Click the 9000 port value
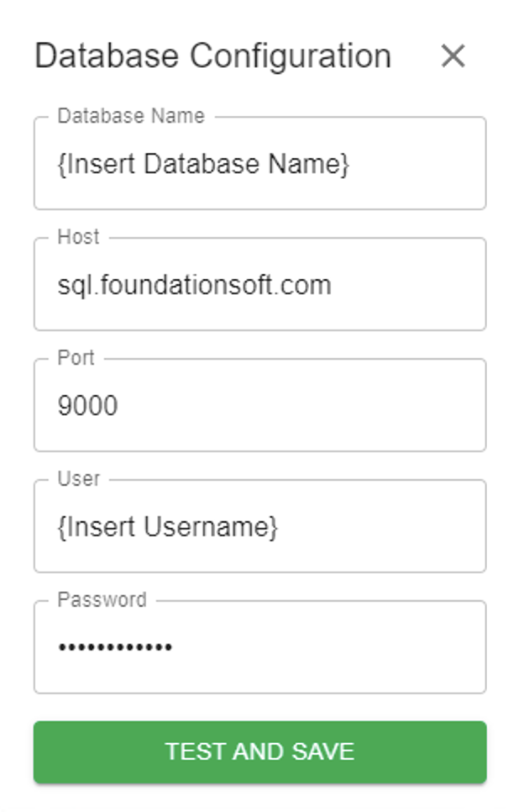The image size is (519, 812). [89, 404]
